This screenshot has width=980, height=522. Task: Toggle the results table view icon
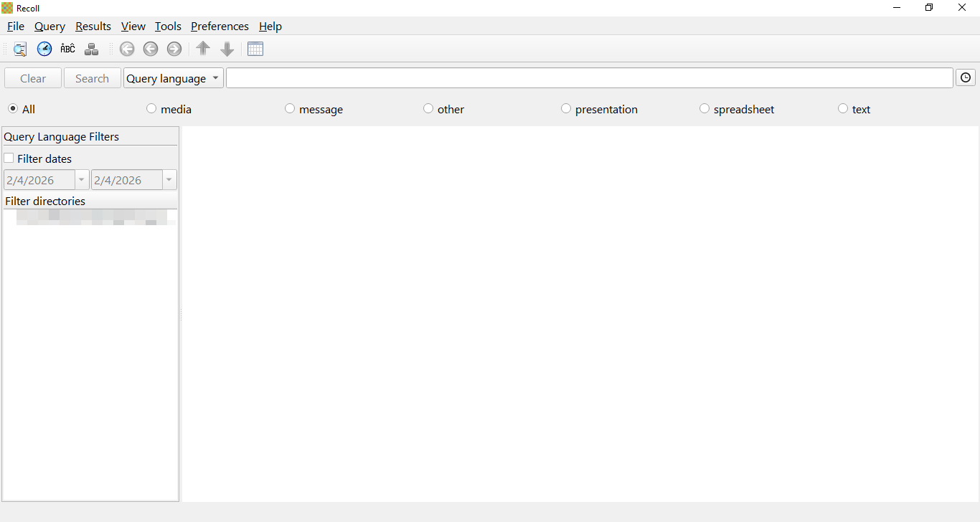255,49
